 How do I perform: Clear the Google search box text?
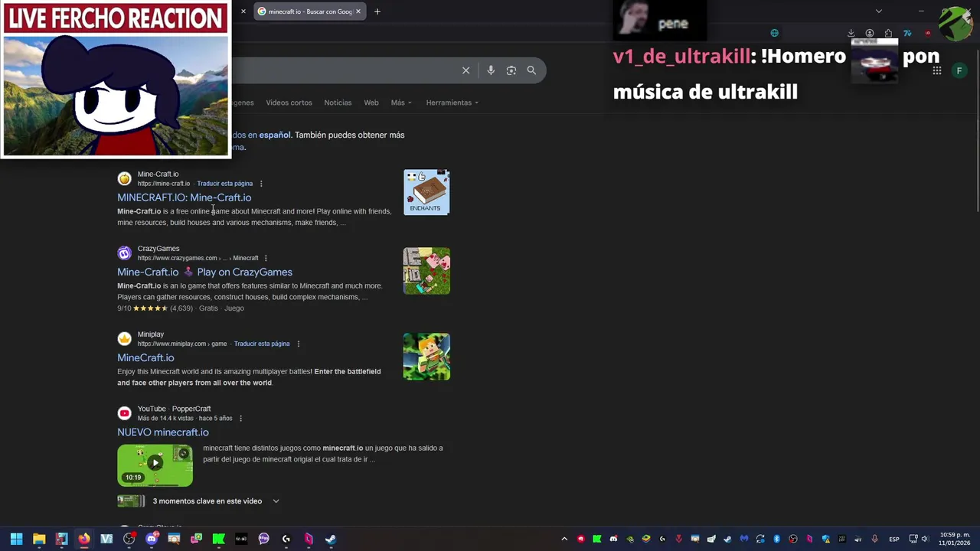click(465, 70)
